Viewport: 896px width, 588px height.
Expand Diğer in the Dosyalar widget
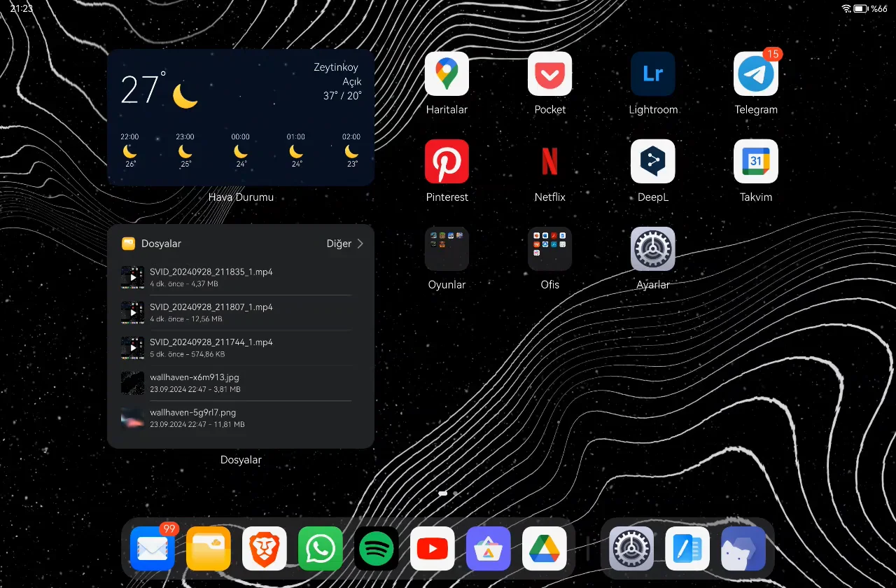[x=345, y=244]
